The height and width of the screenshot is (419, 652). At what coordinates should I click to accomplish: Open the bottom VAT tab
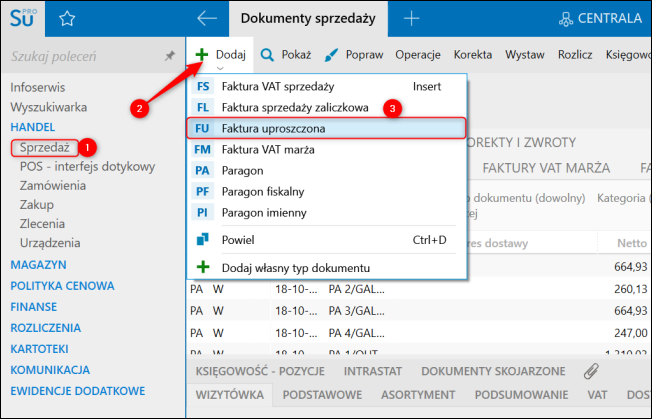click(x=597, y=395)
